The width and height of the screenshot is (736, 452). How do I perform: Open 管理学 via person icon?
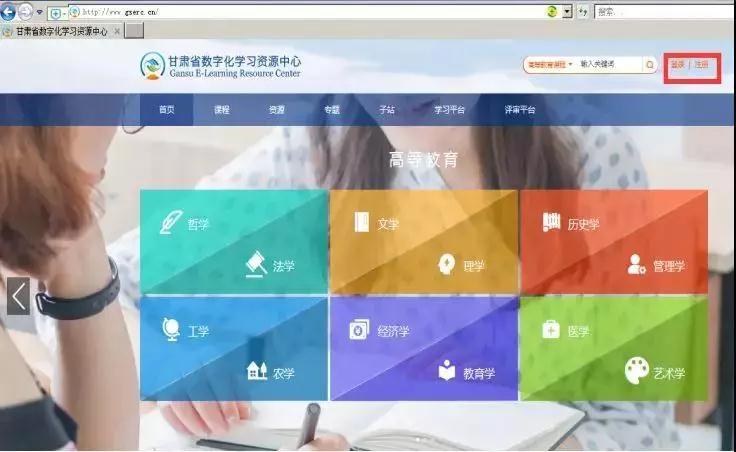pos(636,264)
